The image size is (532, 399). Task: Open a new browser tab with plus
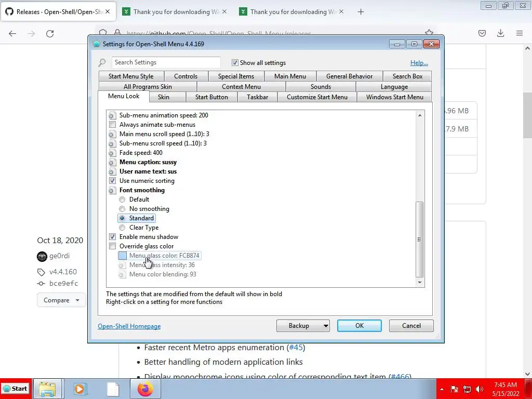[x=361, y=12]
